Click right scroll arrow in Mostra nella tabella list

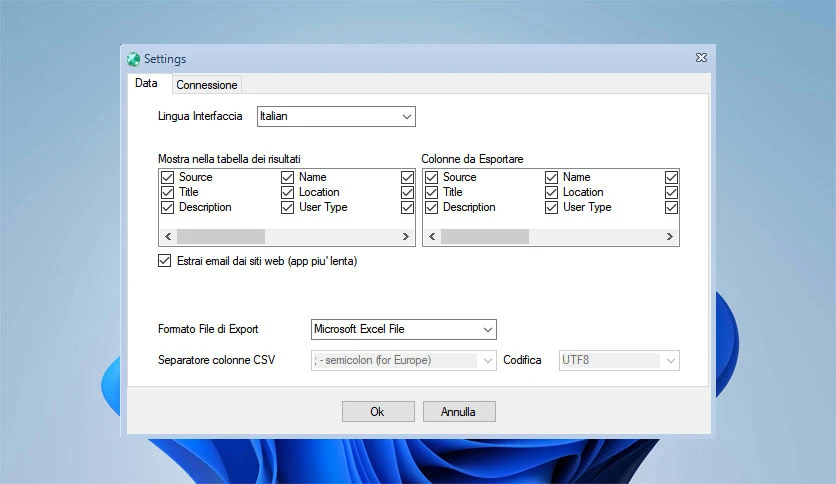point(406,236)
